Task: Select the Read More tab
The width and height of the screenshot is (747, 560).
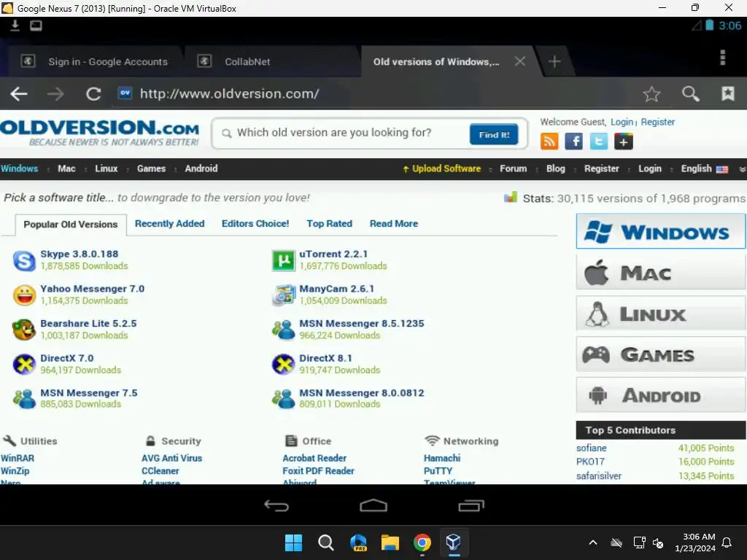Action: (393, 223)
